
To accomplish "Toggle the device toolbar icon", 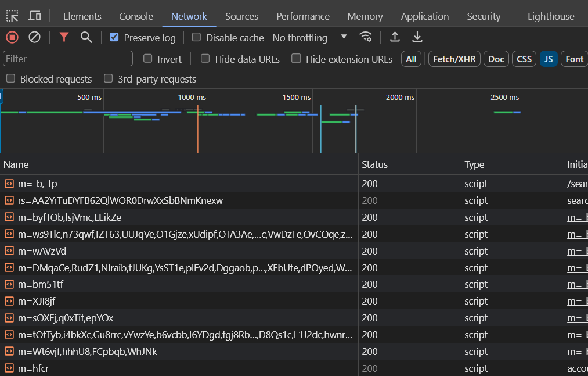I will point(35,16).
